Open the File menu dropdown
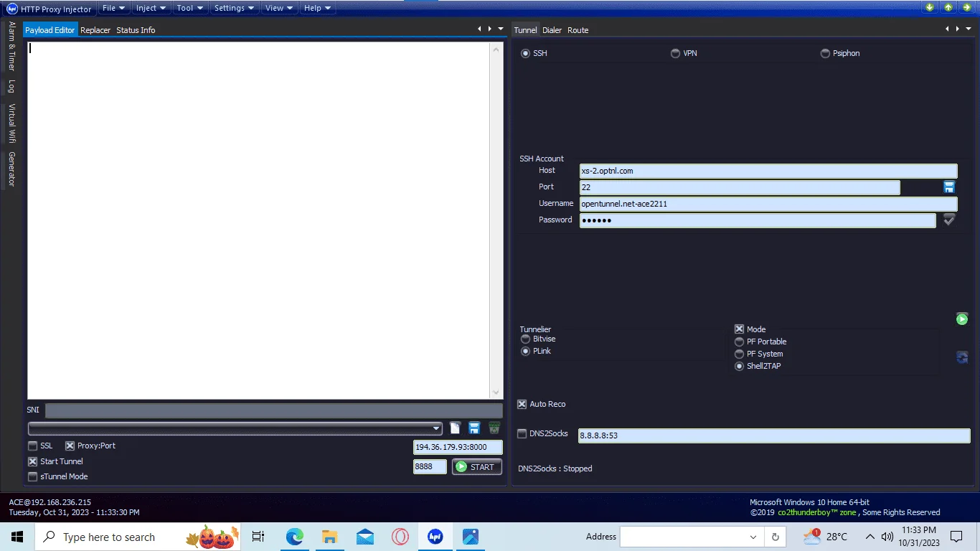 pos(113,8)
